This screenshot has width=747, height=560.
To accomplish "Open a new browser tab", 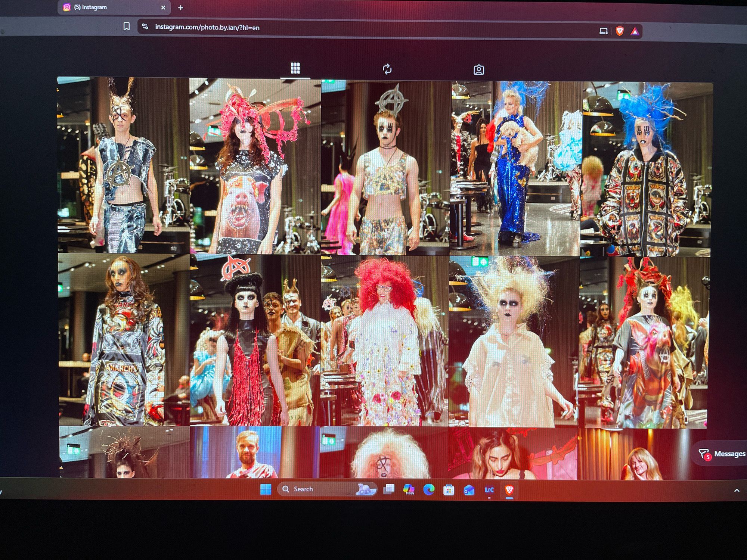I will pos(181,7).
